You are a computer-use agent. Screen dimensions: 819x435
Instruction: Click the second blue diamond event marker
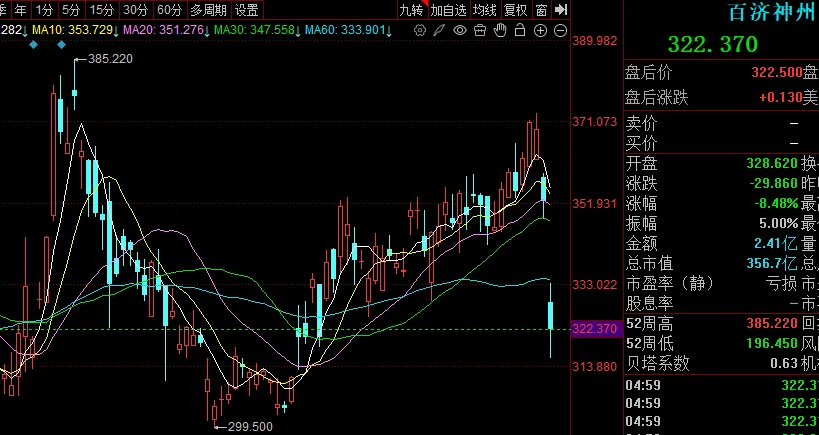[61, 45]
